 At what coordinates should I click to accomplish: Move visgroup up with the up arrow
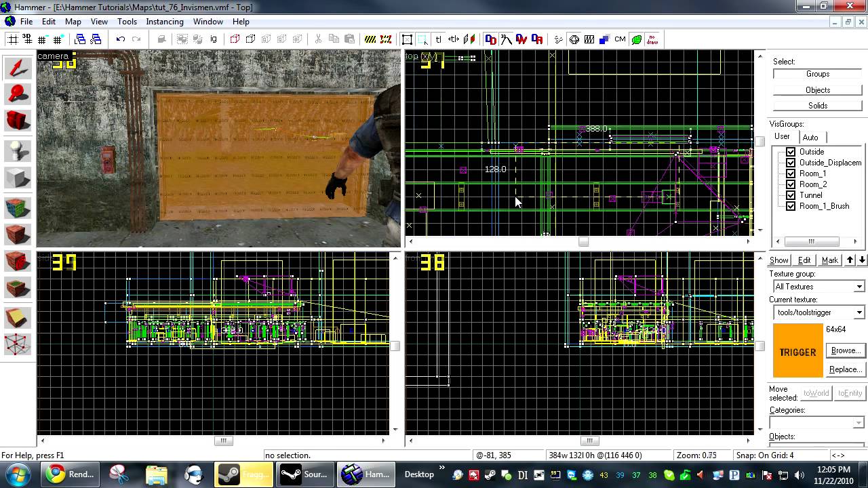[x=850, y=260]
